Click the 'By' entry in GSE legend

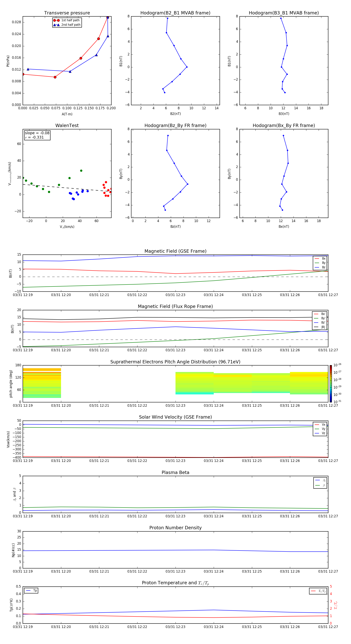point(320,263)
